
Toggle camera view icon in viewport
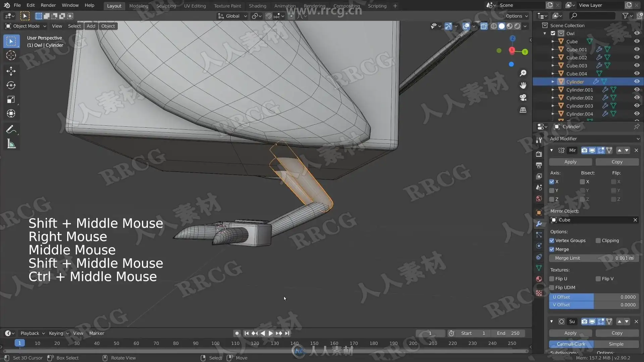click(x=523, y=98)
